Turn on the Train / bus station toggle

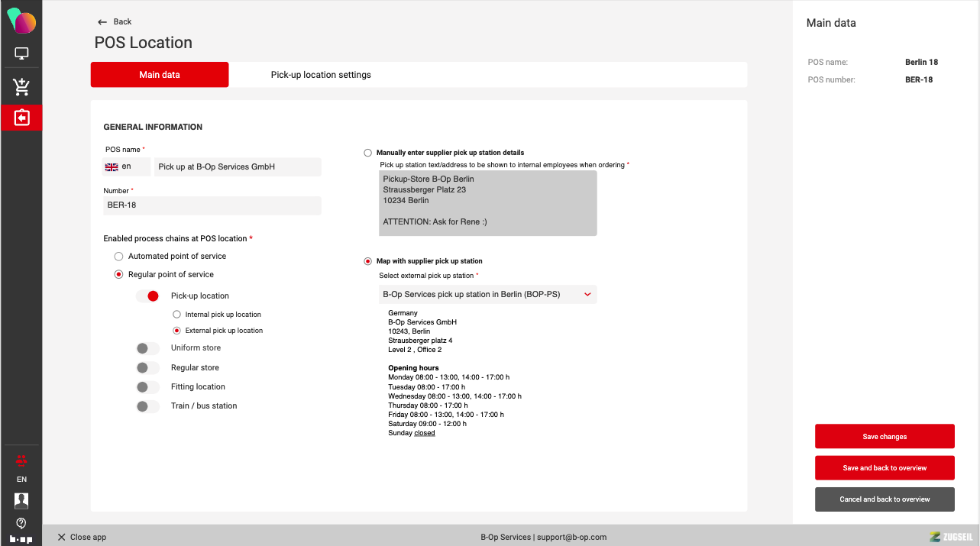click(x=147, y=406)
